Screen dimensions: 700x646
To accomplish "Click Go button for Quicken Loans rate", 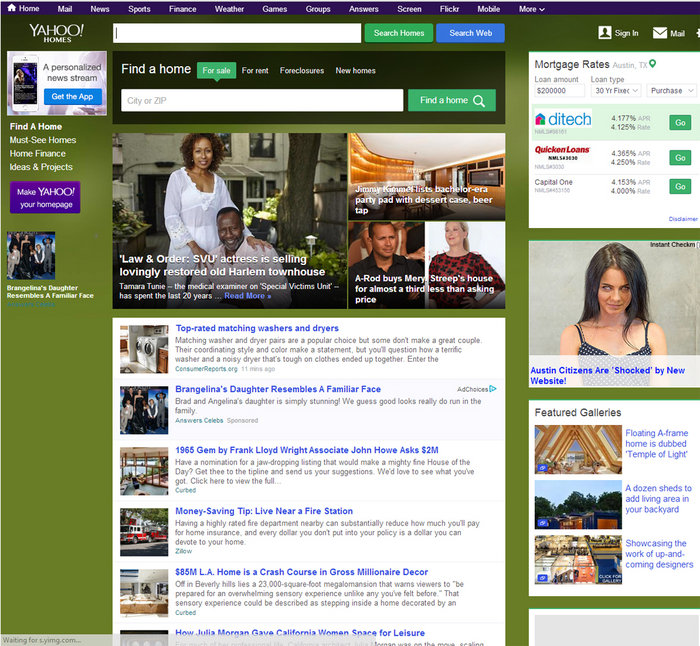I will [680, 158].
